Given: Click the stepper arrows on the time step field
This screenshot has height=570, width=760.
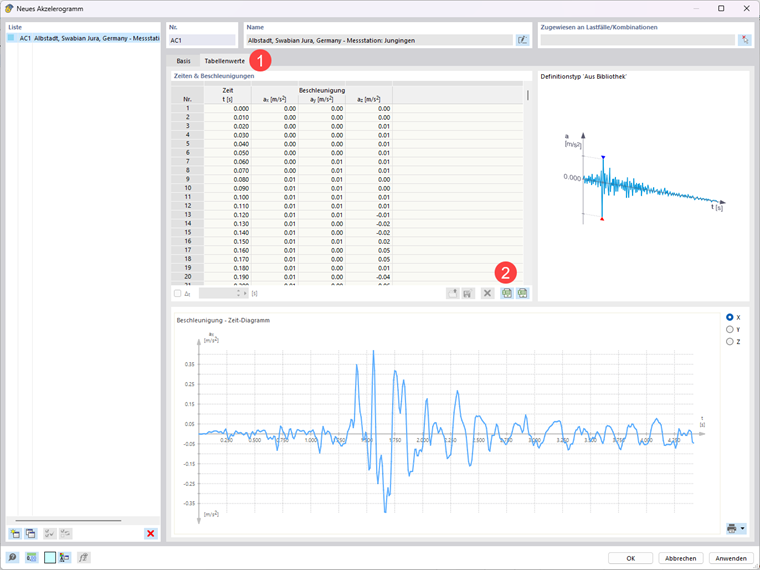Looking at the screenshot, I should coord(238,293).
